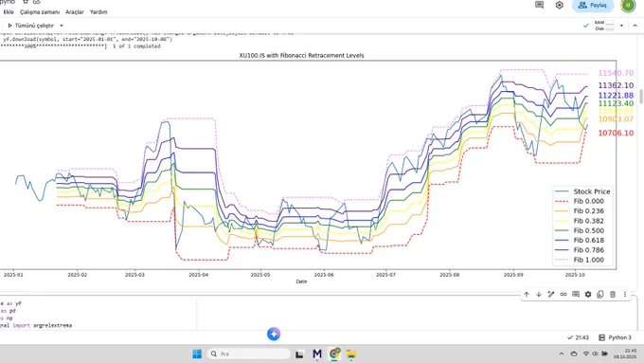Open the clock and date in taskbar

pos(625,354)
